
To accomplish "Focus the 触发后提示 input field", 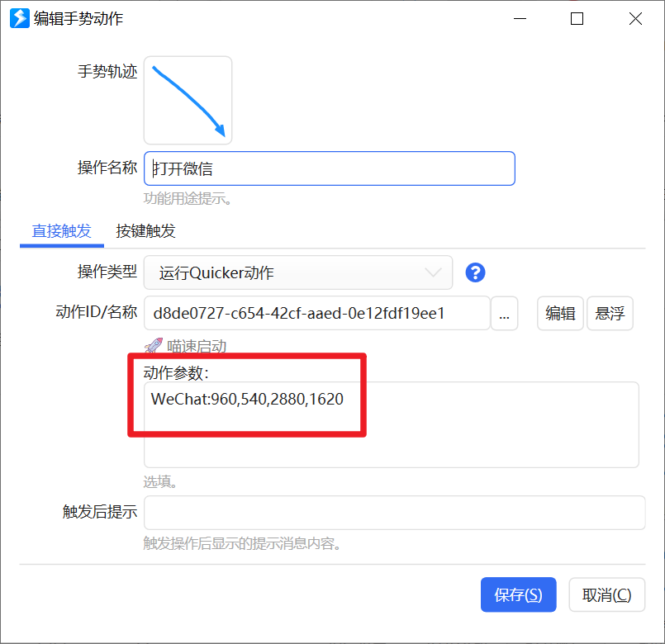I will click(x=394, y=512).
